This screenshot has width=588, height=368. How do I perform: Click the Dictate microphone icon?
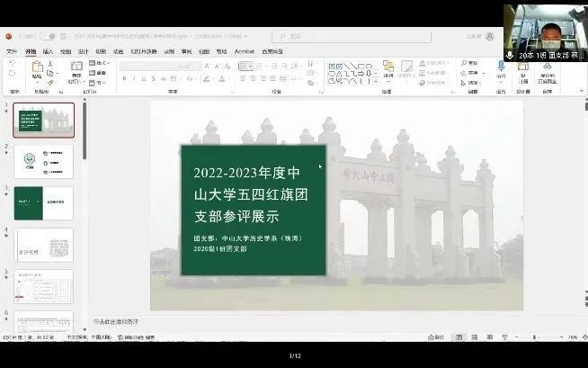(501, 70)
